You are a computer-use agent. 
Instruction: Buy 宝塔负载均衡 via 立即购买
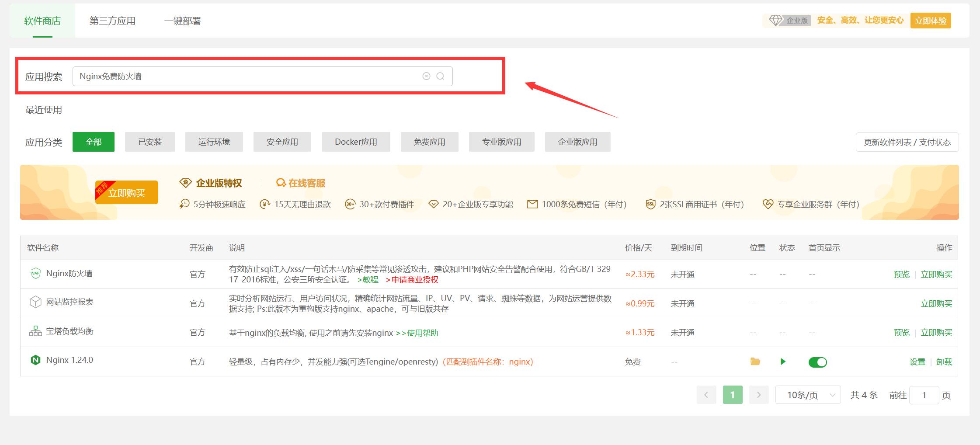click(936, 333)
